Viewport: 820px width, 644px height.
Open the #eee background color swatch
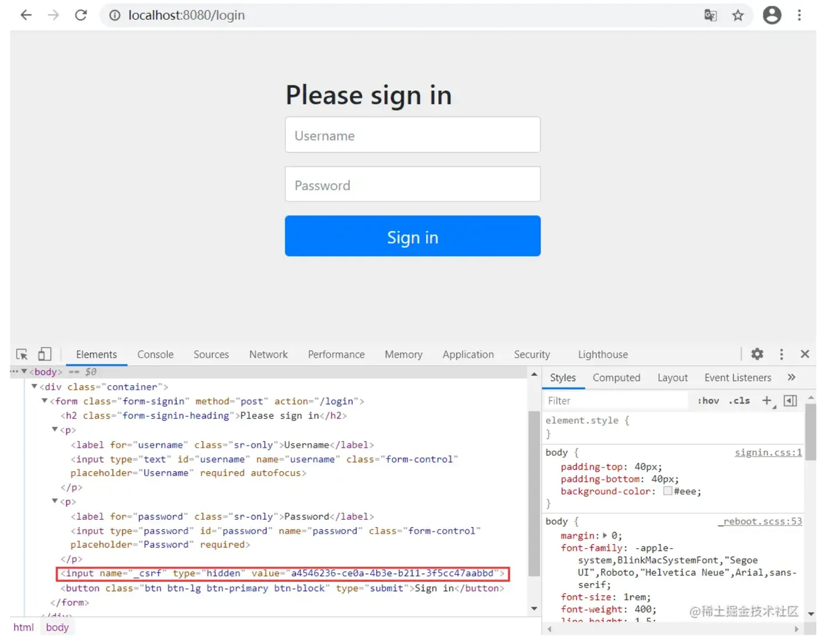668,491
